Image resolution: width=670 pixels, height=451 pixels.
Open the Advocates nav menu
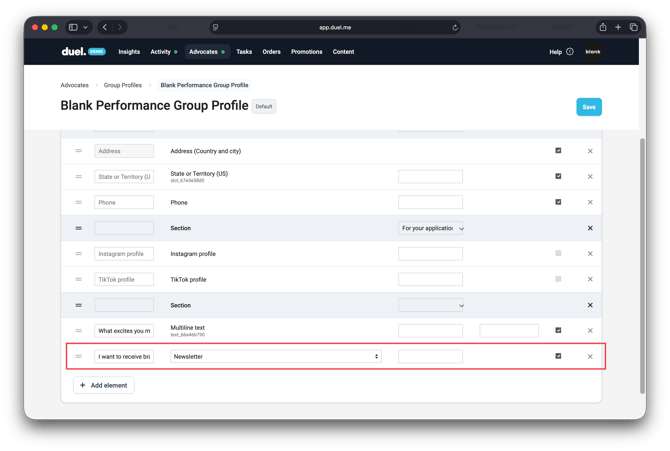point(204,52)
